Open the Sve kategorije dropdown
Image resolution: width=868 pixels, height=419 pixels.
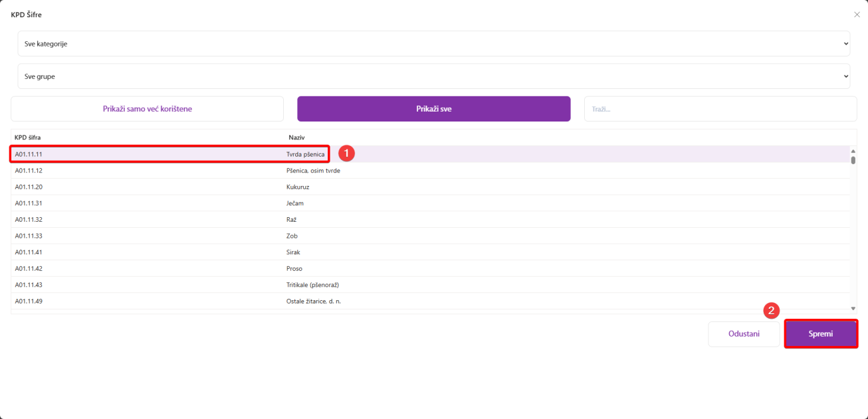433,44
